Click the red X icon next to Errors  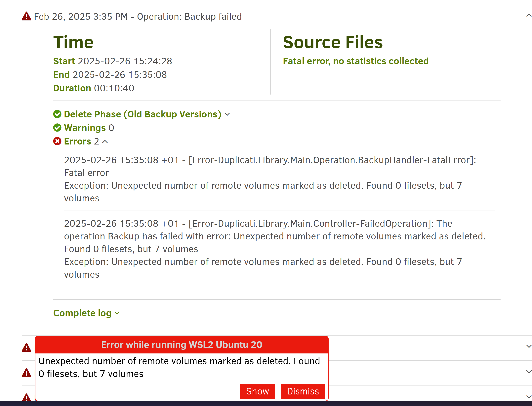[57, 141]
